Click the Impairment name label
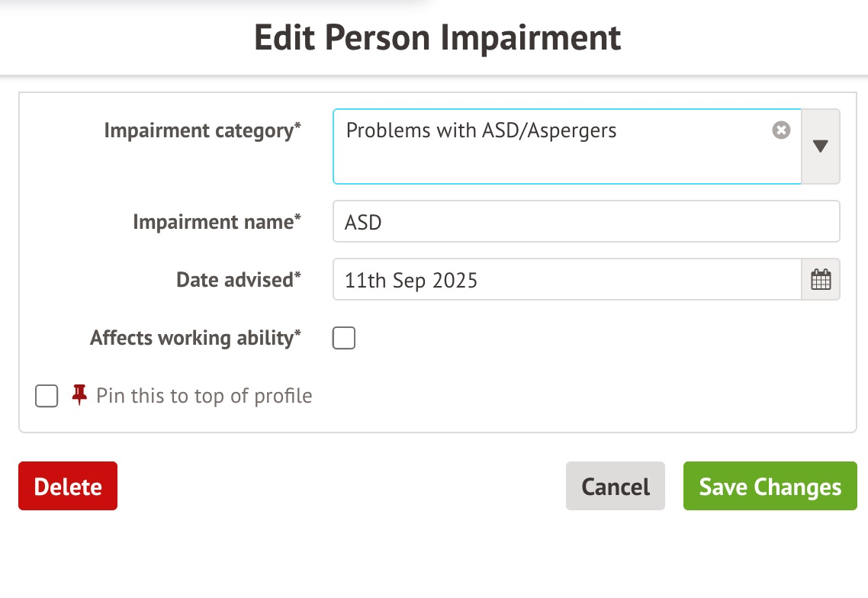This screenshot has height=598, width=868. coord(217,222)
